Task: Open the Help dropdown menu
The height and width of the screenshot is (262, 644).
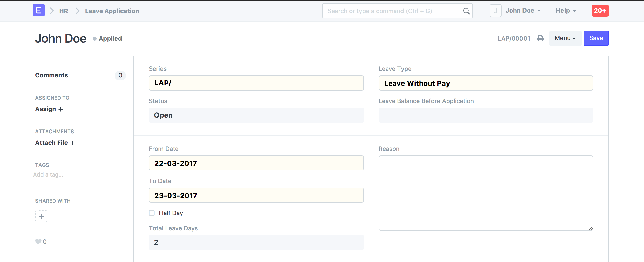Action: [566, 11]
